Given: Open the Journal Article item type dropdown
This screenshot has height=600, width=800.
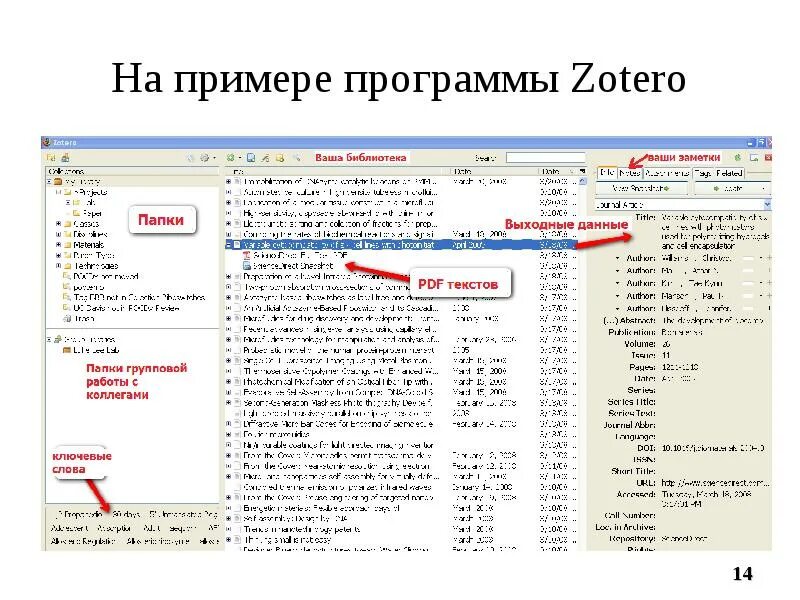Looking at the screenshot, I should point(767,205).
